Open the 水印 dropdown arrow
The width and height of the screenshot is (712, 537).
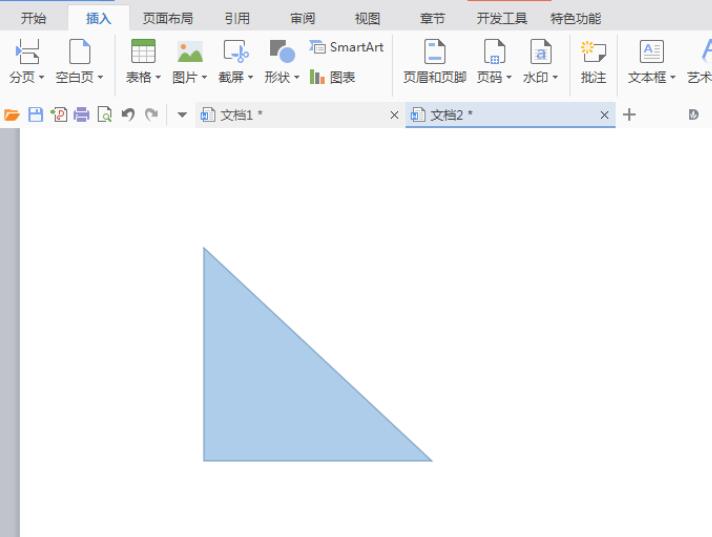pyautogui.click(x=555, y=78)
